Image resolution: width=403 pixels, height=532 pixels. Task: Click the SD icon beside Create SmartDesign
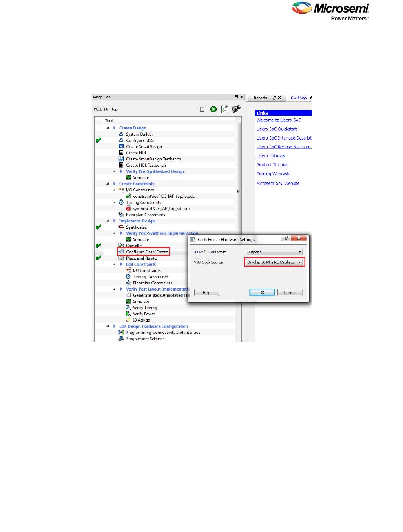tap(121, 146)
